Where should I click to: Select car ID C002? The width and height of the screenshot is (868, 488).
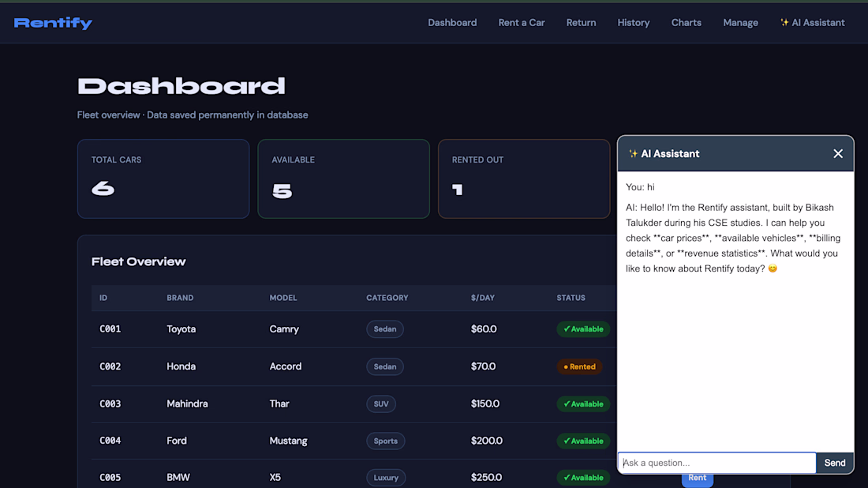(x=110, y=366)
